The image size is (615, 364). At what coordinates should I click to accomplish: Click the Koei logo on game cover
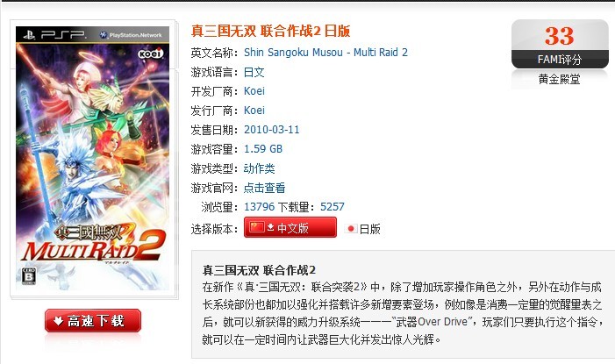pyautogui.click(x=151, y=54)
